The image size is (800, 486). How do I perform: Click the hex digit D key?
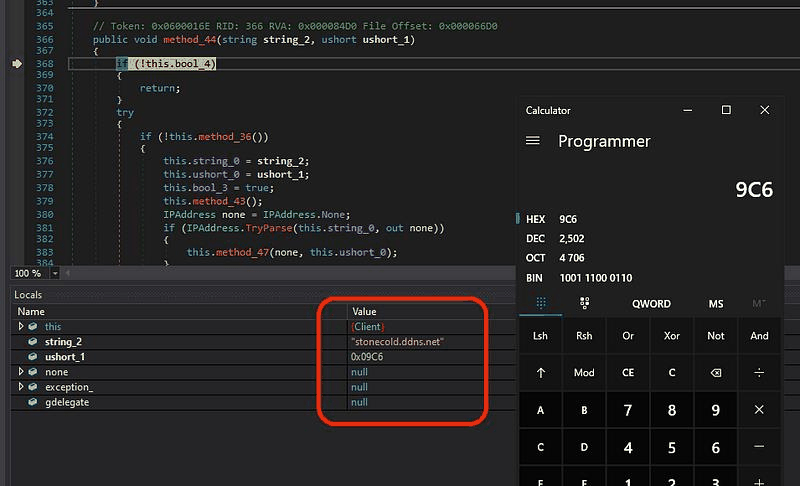[584, 447]
